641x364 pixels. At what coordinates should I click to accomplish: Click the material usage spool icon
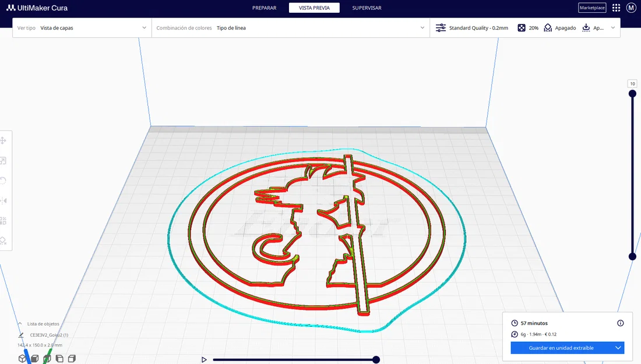[515, 334]
